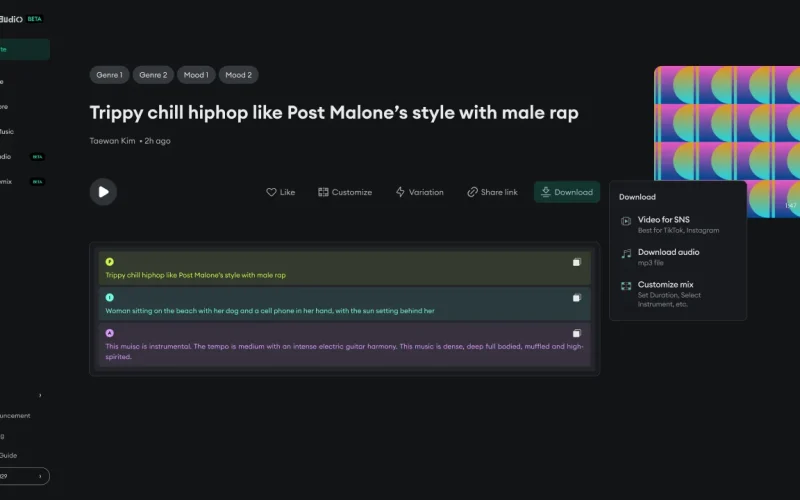Image resolution: width=800 pixels, height=500 pixels.
Task: Select the Mood 2 tag
Action: 238,75
